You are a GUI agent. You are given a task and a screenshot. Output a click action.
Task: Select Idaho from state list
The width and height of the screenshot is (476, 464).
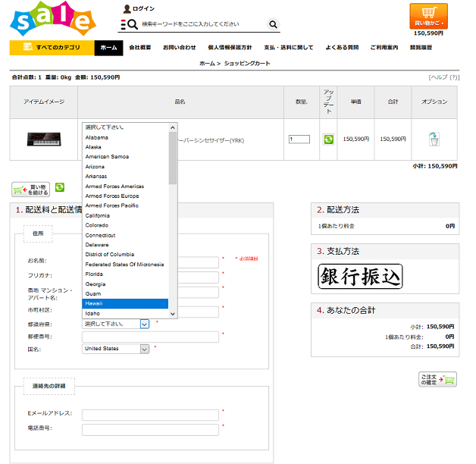click(125, 313)
